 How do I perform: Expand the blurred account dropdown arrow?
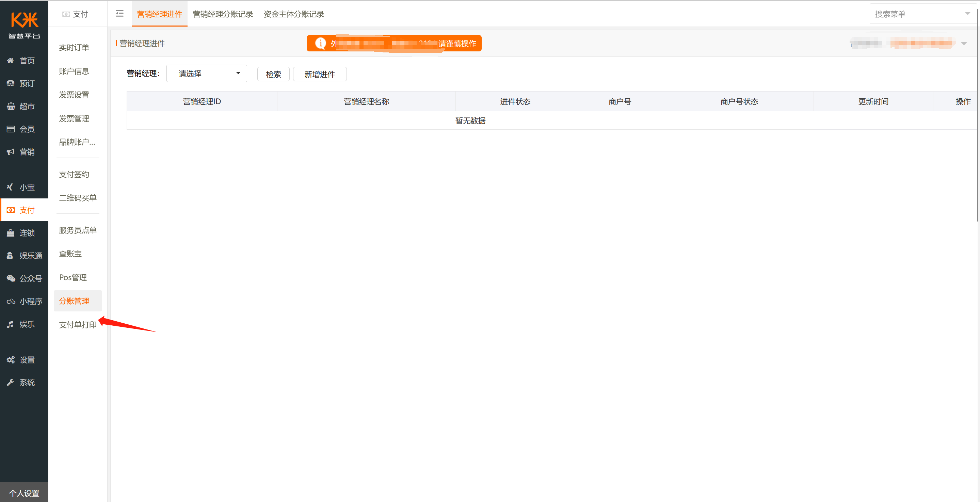click(x=964, y=44)
